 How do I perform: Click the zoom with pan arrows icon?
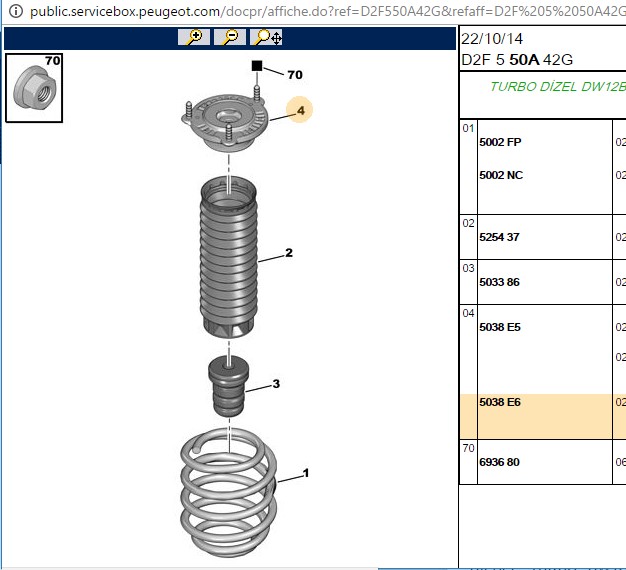pos(266,37)
